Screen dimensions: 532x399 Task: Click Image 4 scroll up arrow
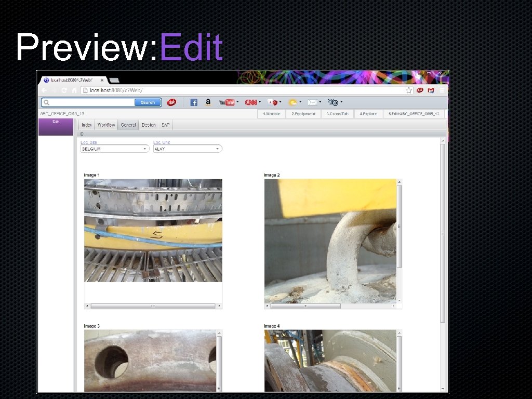click(x=400, y=333)
